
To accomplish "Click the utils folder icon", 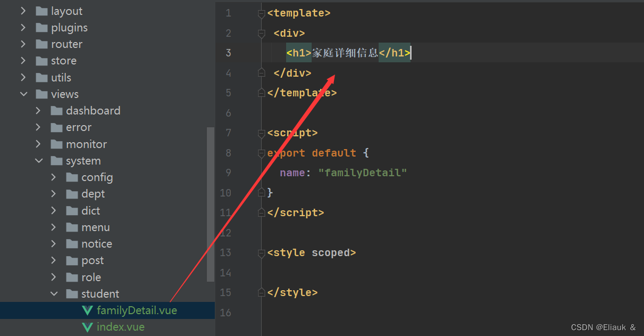I will [41, 78].
